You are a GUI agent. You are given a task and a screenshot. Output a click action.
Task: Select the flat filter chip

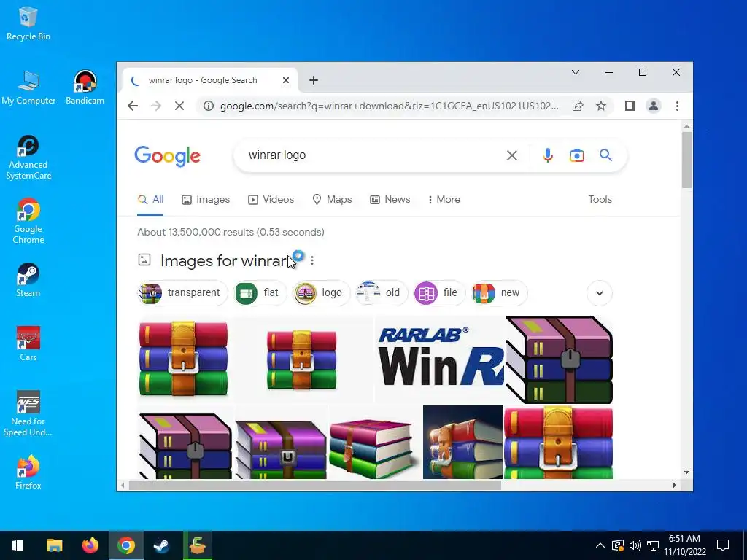click(260, 293)
